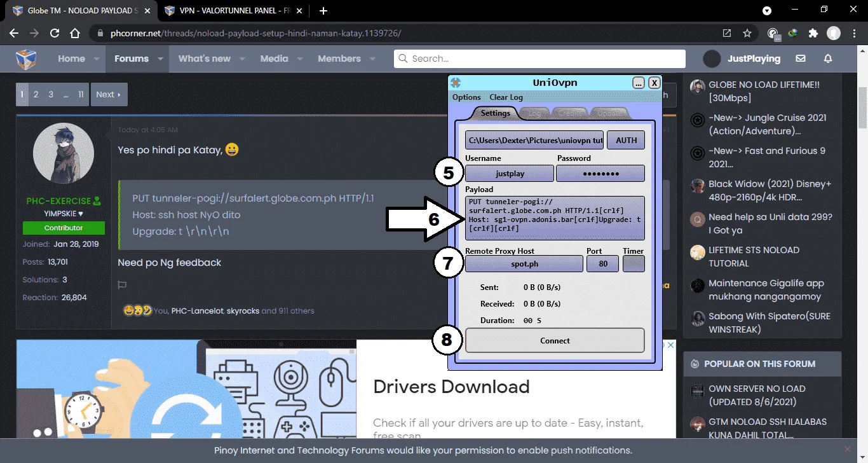Expand the Home menu arrow
The width and height of the screenshot is (868, 463).
[97, 59]
